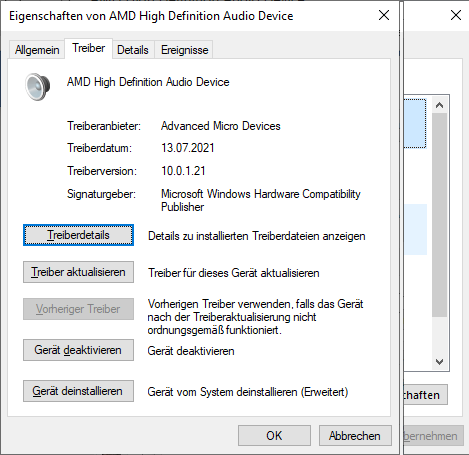Open the Details tab

(133, 50)
